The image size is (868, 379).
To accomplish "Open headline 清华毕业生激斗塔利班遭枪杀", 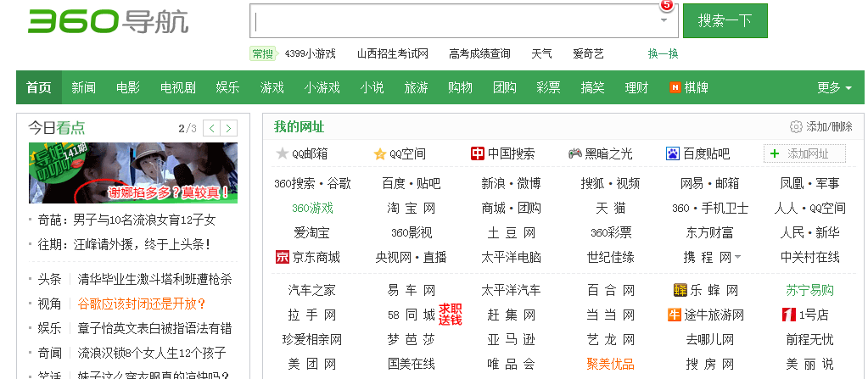I will (154, 279).
